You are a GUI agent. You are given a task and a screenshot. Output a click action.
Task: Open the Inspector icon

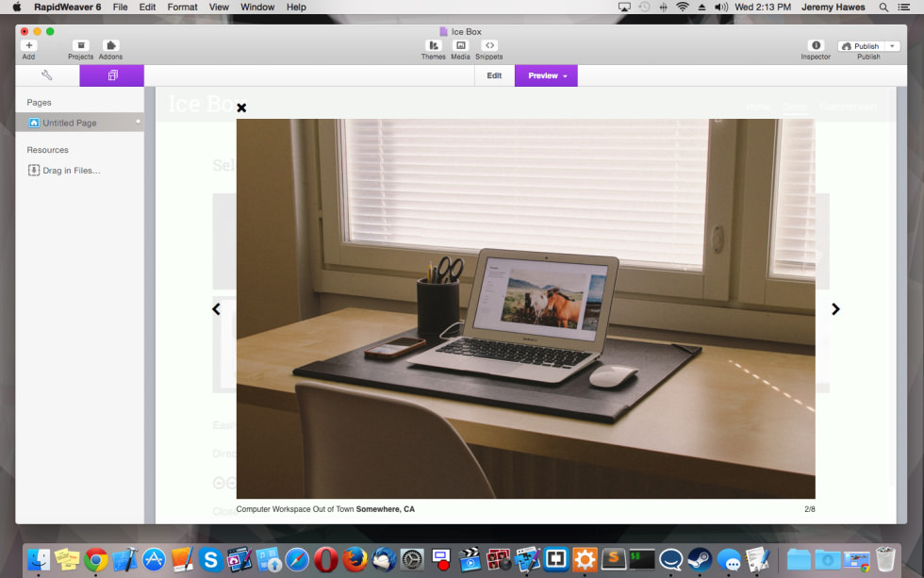[x=816, y=45]
